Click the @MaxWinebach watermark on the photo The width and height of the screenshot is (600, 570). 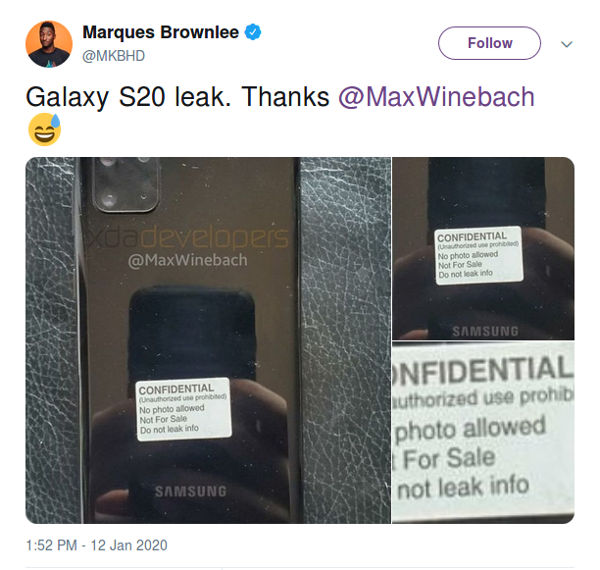[x=188, y=261]
